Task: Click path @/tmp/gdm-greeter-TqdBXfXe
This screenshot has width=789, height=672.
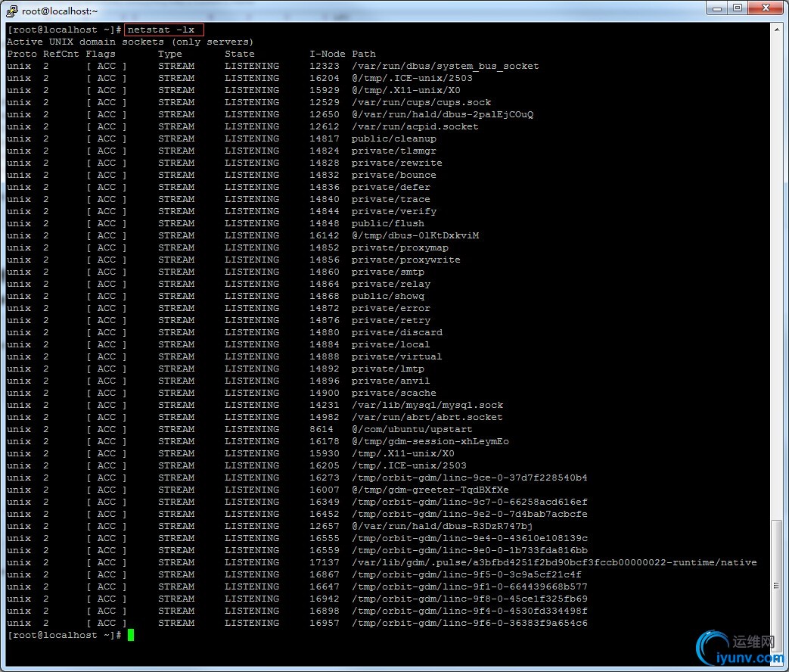Action: (430, 490)
